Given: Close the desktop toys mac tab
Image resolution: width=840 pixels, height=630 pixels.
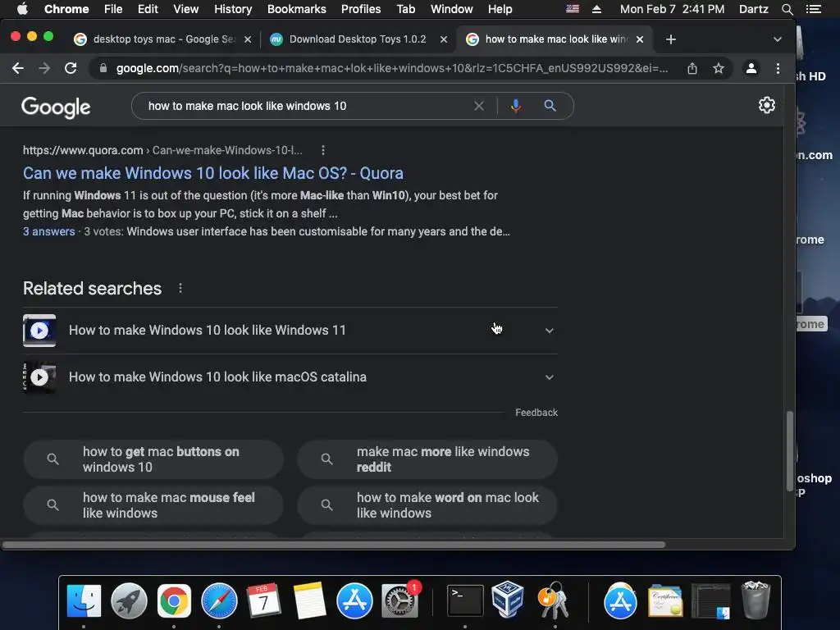Looking at the screenshot, I should point(248,39).
